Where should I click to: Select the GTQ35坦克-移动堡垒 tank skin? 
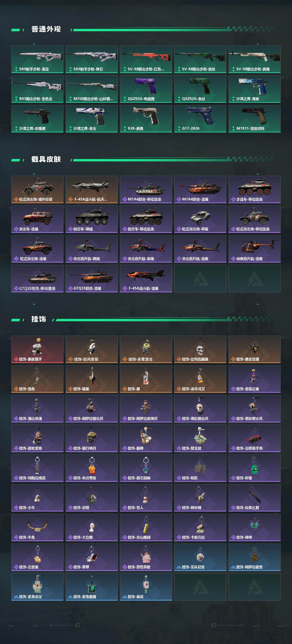(37, 279)
